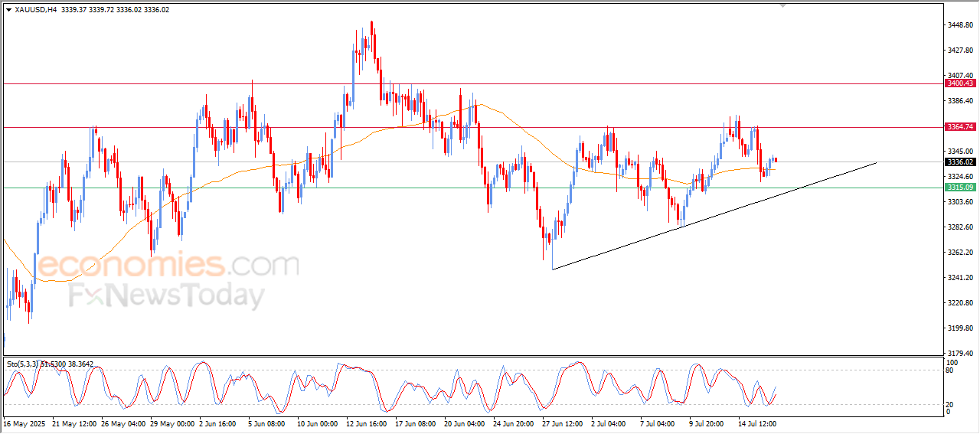Click the 9 Jul 20:00 time label

point(707,423)
